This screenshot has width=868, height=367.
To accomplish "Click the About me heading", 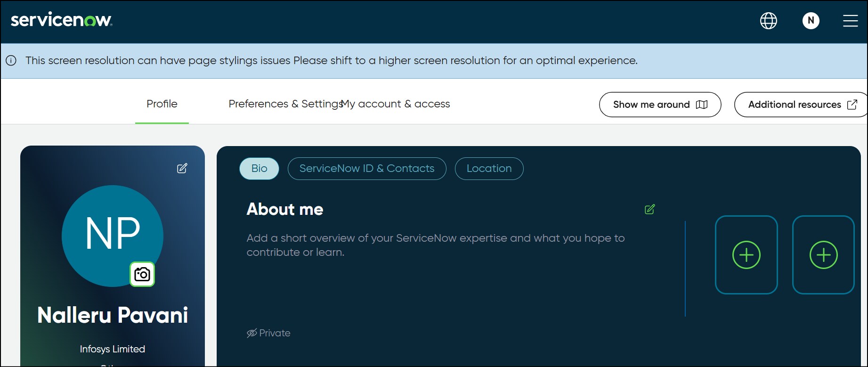I will coord(285,209).
